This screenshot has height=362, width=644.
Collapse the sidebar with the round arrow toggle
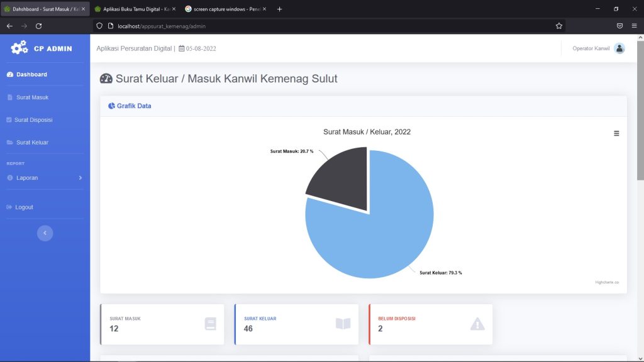45,233
